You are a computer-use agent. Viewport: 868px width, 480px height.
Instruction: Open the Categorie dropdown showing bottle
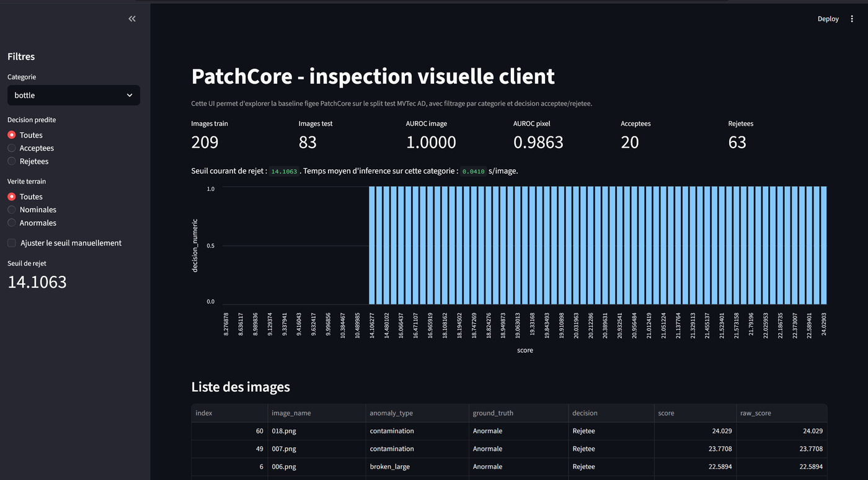coord(74,96)
